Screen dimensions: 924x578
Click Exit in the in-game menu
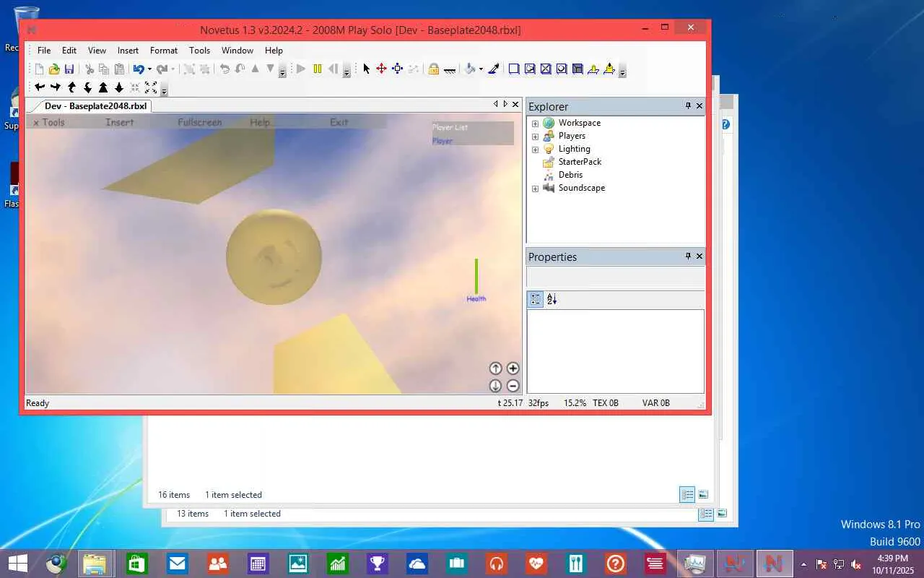click(x=339, y=123)
